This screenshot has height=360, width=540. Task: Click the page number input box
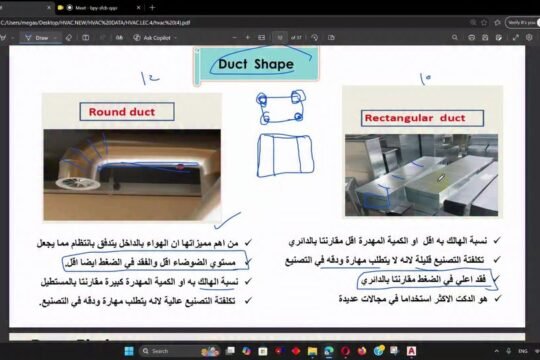tap(280, 38)
